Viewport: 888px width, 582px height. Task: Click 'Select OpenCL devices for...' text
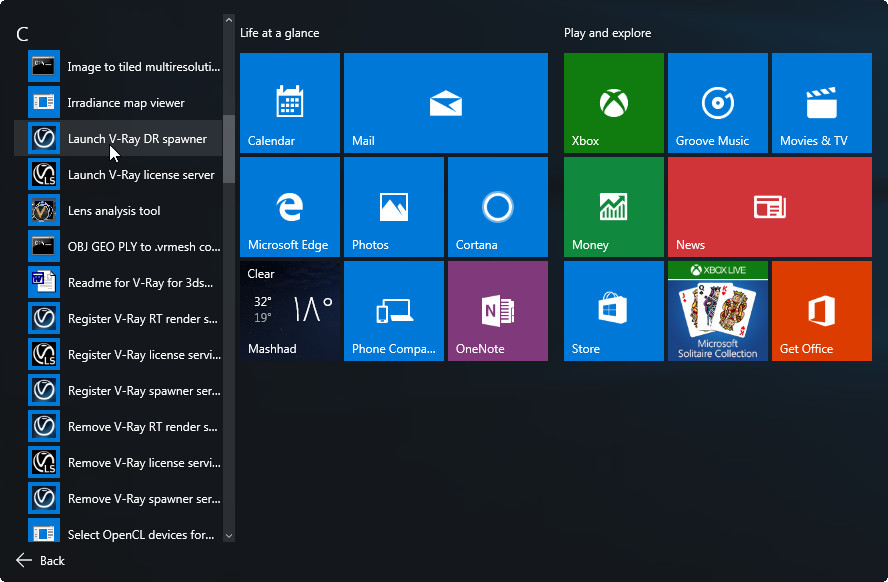point(141,534)
